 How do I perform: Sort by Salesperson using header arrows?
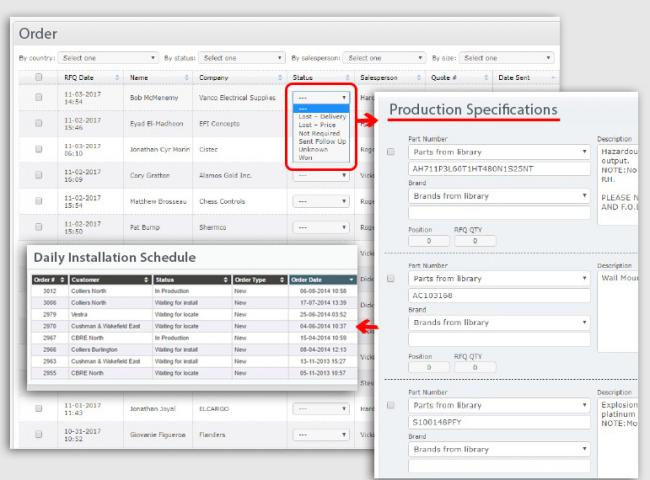(x=419, y=78)
